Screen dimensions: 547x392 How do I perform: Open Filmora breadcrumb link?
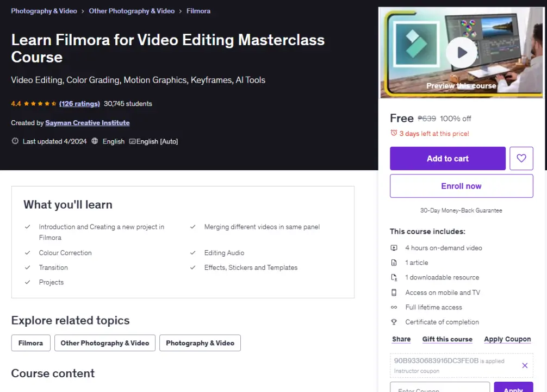[x=198, y=11]
